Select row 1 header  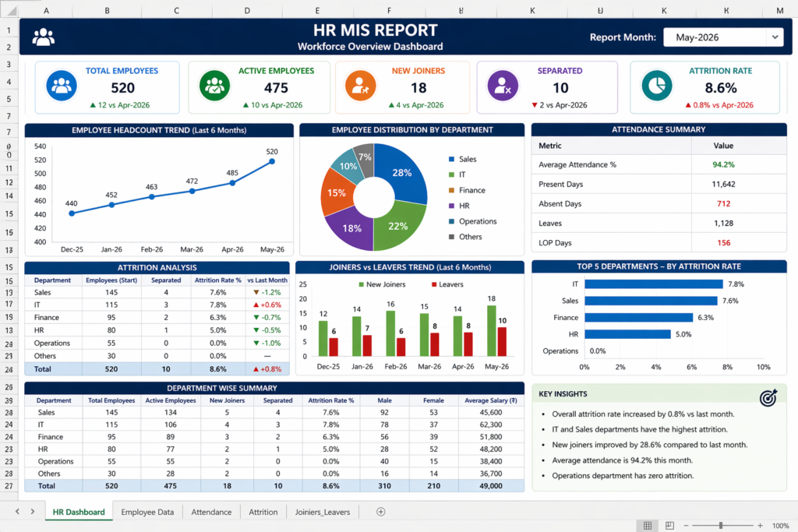pos(9,30)
